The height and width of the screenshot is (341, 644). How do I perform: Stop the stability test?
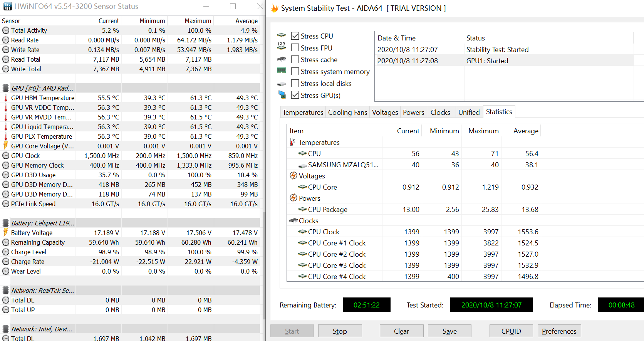point(340,331)
